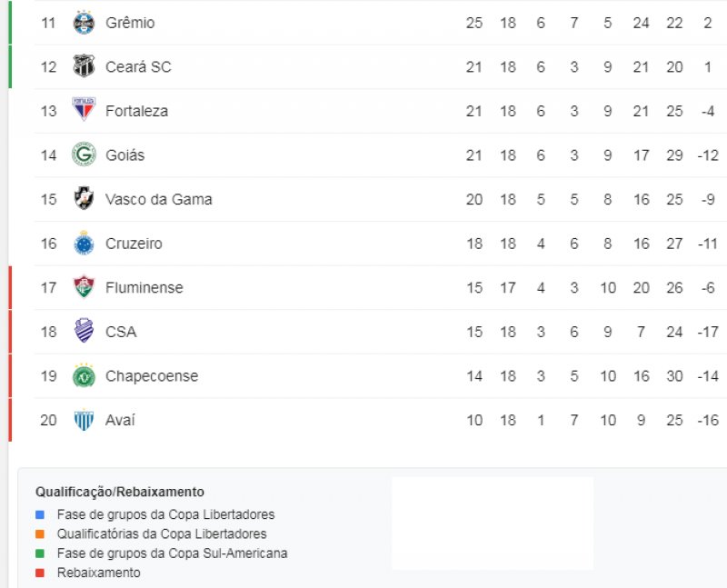The image size is (727, 588).
Task: Click the red Rebaixamento legend swatch
Action: (x=40, y=573)
